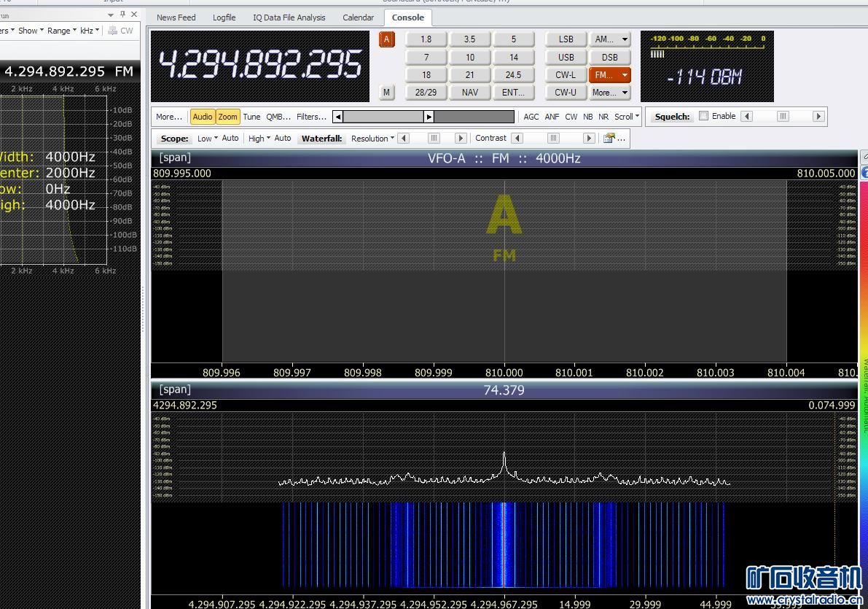Toggle the Zoom toolbar button
Viewport: 868px width, 609px height.
click(x=227, y=117)
